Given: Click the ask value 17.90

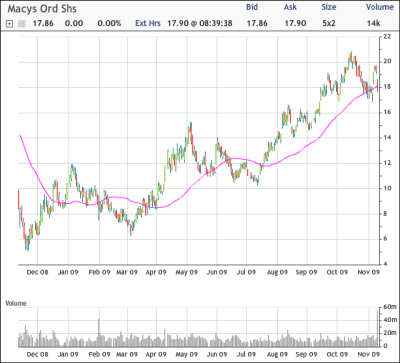Looking at the screenshot, I should (295, 23).
